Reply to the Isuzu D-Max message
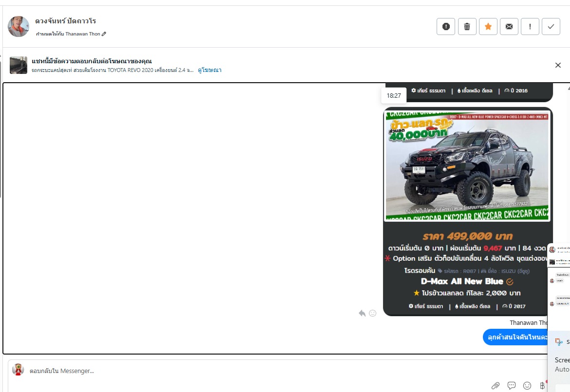 tap(362, 313)
